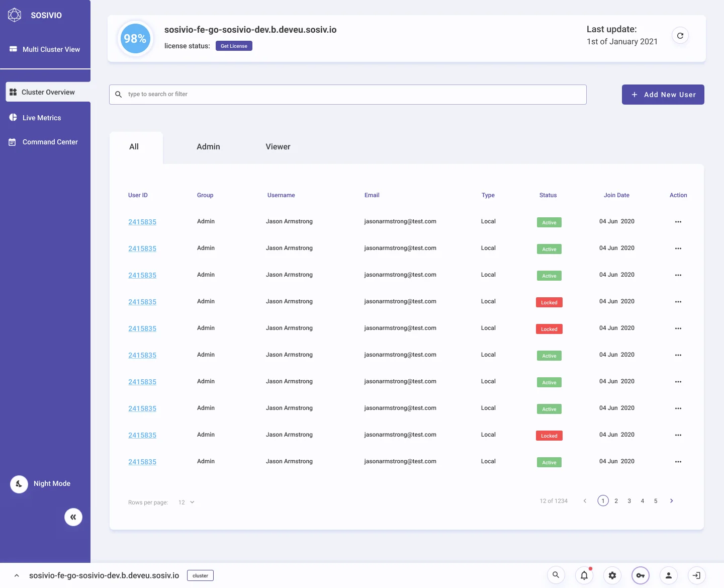
Task: Go to the next page arrow
Action: [x=672, y=501]
